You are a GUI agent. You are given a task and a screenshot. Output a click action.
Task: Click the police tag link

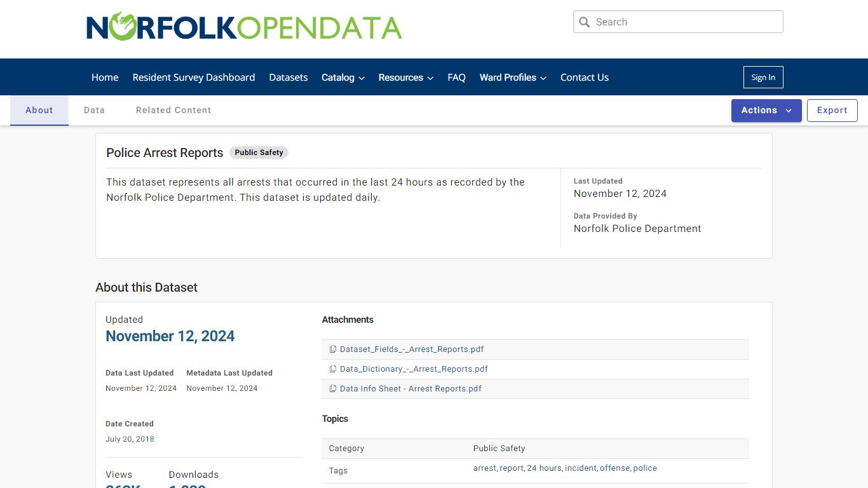[x=645, y=468]
